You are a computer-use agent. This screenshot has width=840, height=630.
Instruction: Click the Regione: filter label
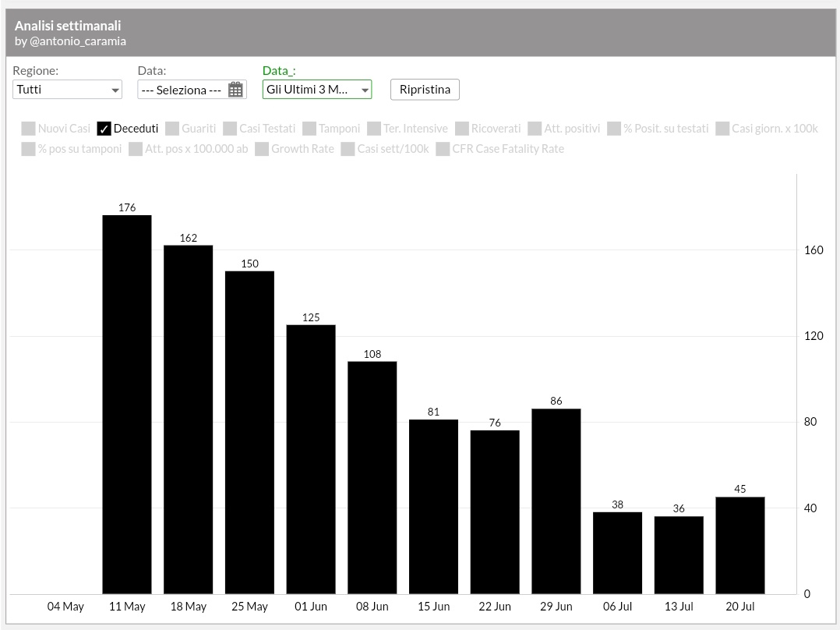[x=35, y=70]
